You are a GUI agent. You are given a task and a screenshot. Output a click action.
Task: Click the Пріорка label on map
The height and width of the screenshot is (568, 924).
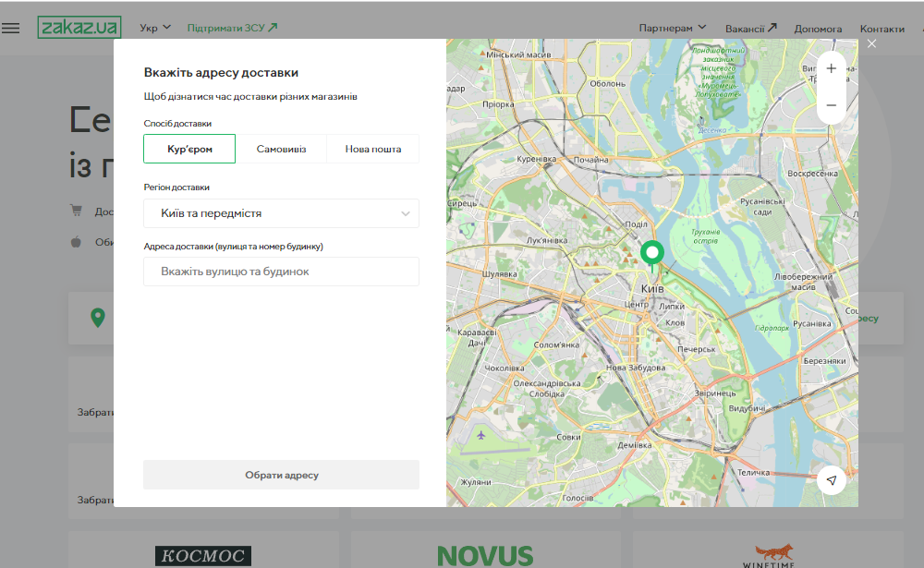498,104
